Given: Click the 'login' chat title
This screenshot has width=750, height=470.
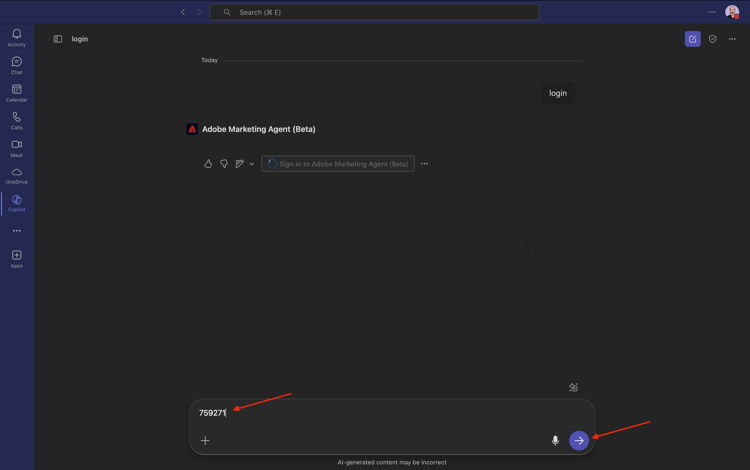Looking at the screenshot, I should click(80, 39).
